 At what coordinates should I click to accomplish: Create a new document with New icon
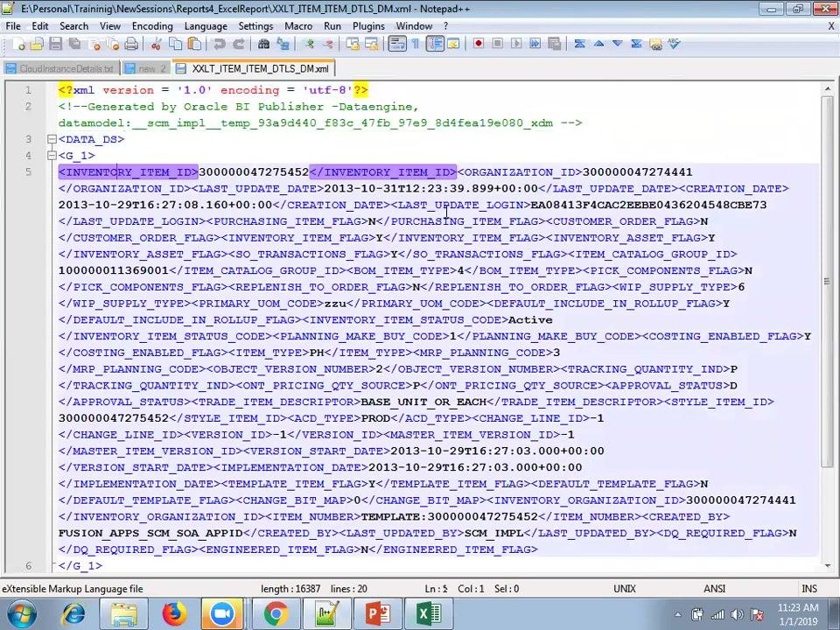[x=18, y=45]
